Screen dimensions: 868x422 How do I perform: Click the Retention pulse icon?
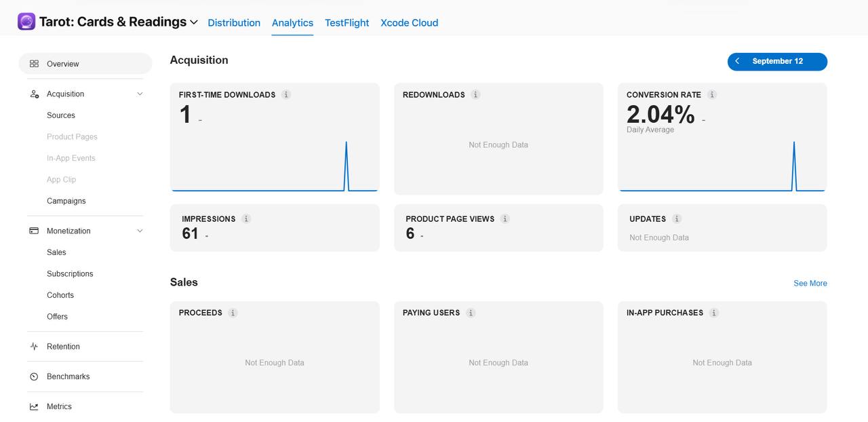[x=34, y=347]
